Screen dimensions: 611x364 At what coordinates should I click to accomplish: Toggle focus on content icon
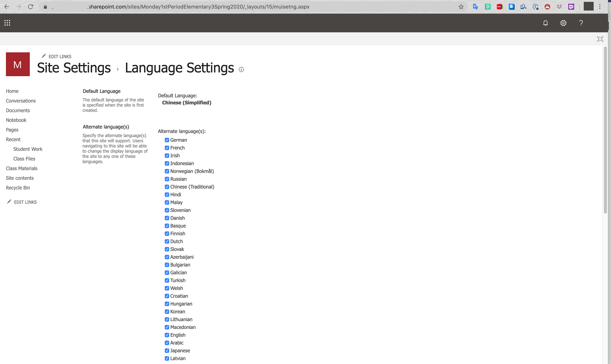pyautogui.click(x=600, y=39)
